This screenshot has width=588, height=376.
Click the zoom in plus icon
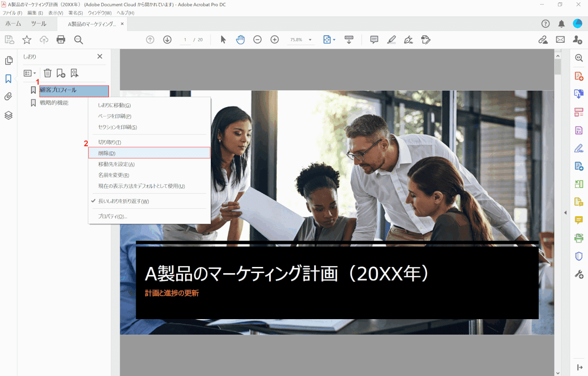point(275,40)
